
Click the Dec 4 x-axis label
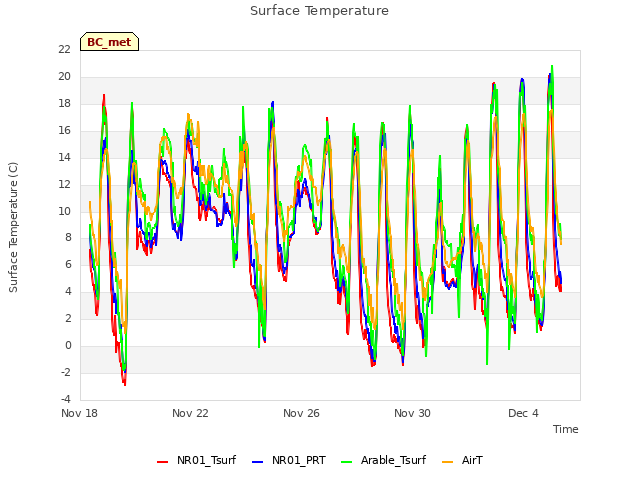point(523,413)
